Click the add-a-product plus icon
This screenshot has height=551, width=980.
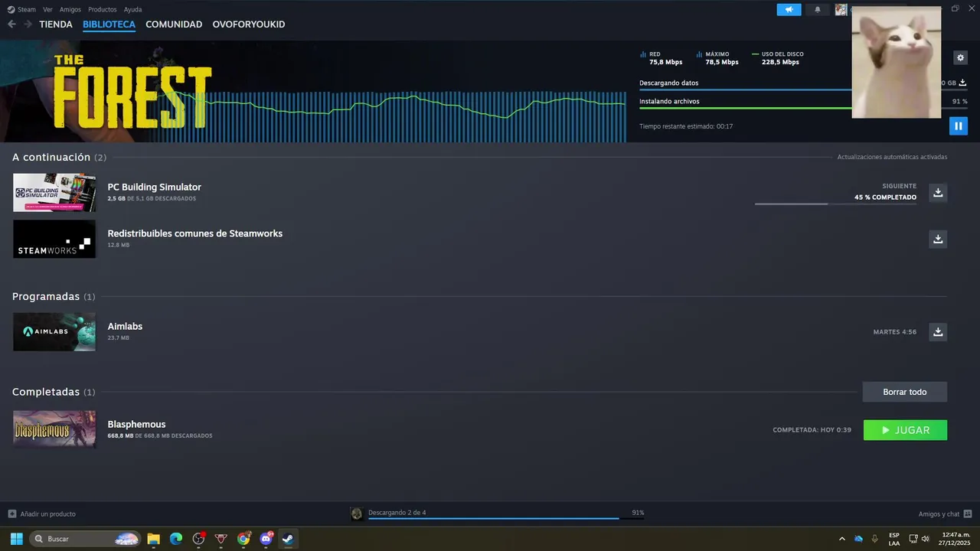(x=11, y=514)
